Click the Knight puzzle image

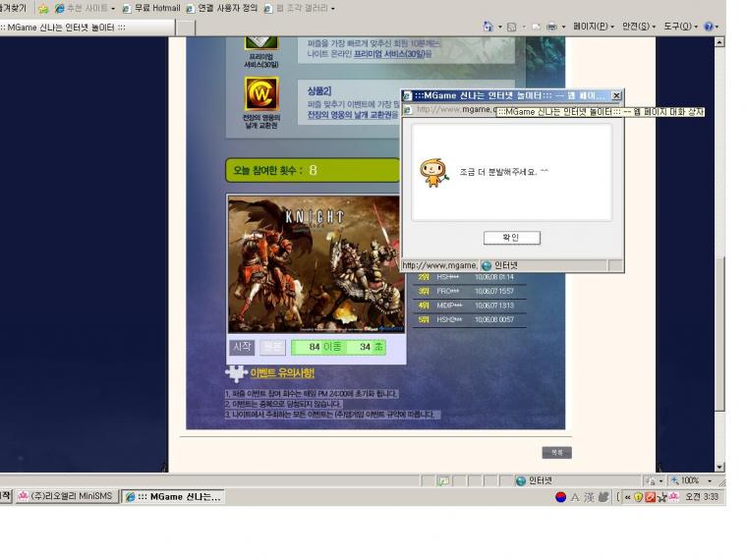pyautogui.click(x=316, y=264)
